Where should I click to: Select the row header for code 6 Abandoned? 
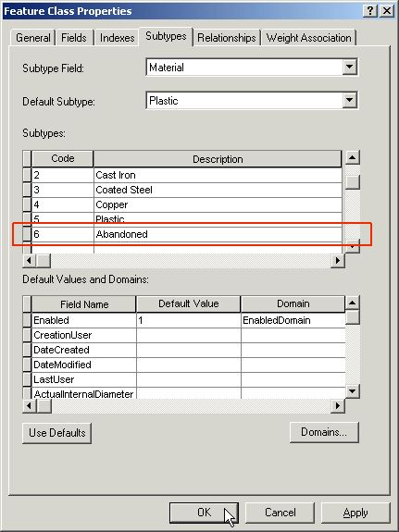[x=27, y=234]
